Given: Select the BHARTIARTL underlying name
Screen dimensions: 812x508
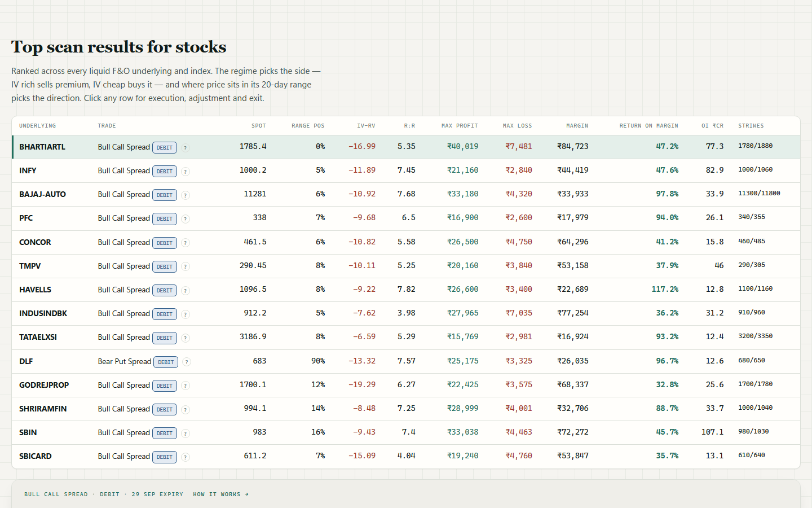Looking at the screenshot, I should 42,147.
